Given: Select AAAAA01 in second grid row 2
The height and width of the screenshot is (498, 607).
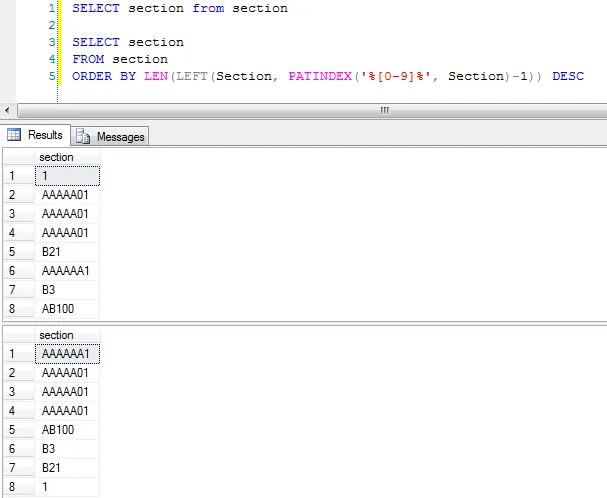Looking at the screenshot, I should click(x=67, y=373).
